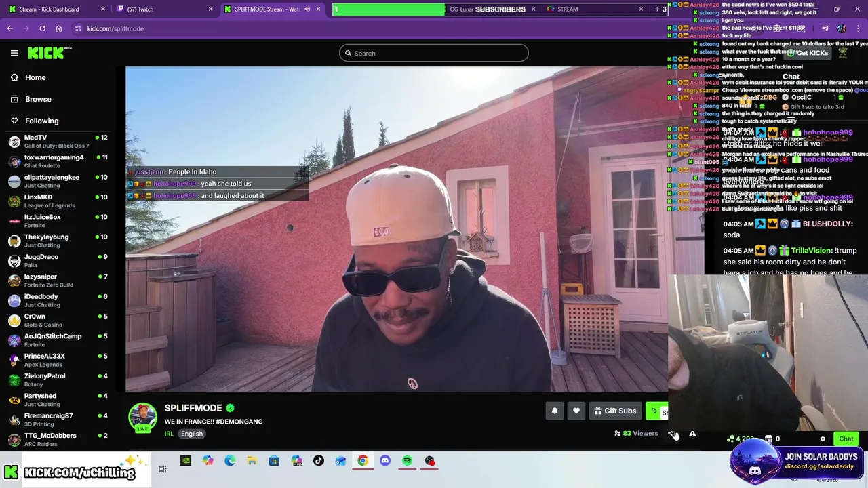Switch to Chrome taskbar icon
Image resolution: width=868 pixels, height=488 pixels.
pyautogui.click(x=363, y=461)
